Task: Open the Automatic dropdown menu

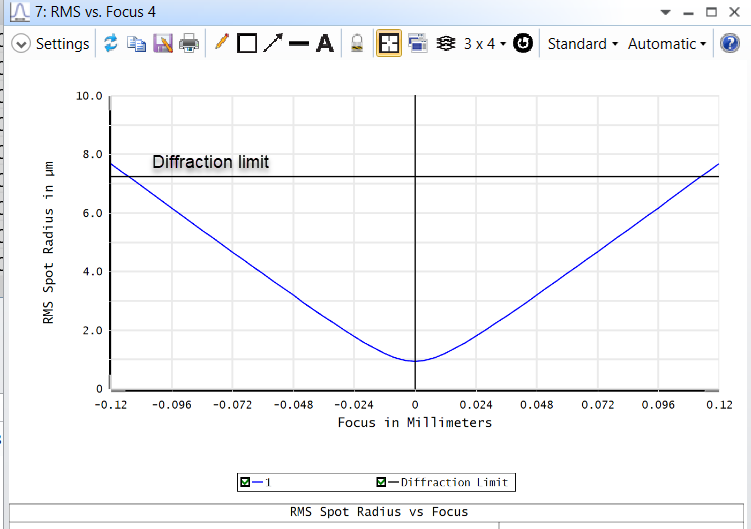Action: tap(667, 44)
